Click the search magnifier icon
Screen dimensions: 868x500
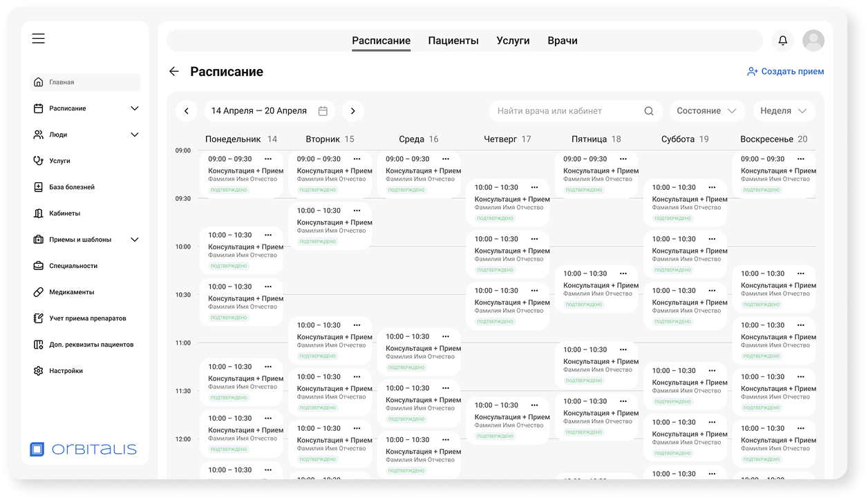[x=649, y=110]
